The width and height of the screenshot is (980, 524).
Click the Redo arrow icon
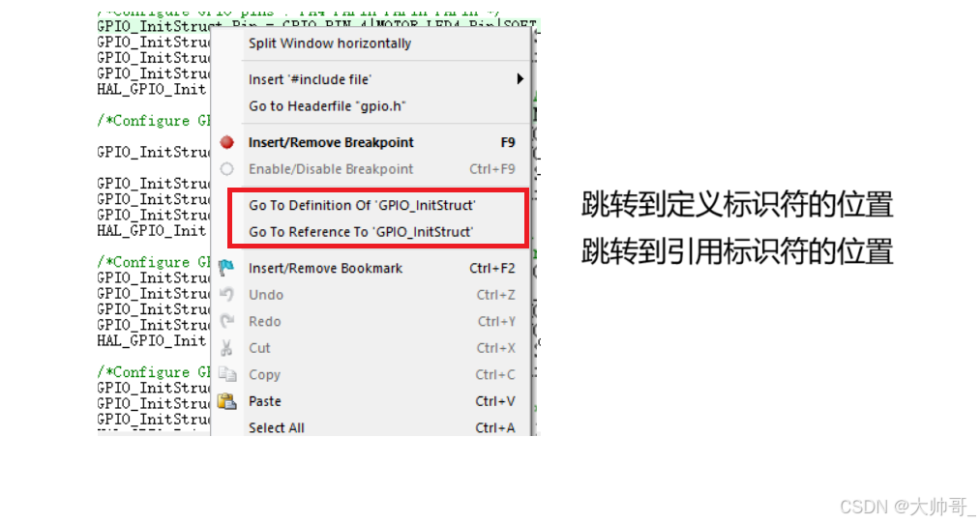click(x=227, y=321)
